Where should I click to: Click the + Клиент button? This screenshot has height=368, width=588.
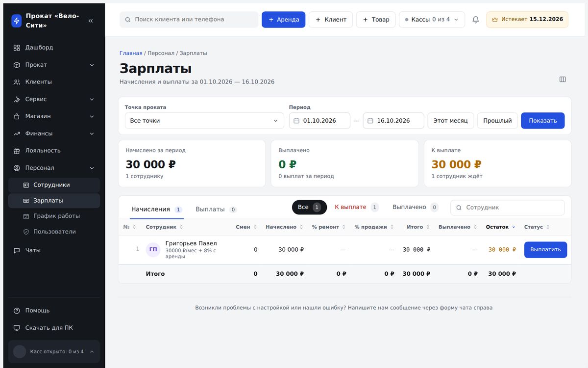point(331,20)
